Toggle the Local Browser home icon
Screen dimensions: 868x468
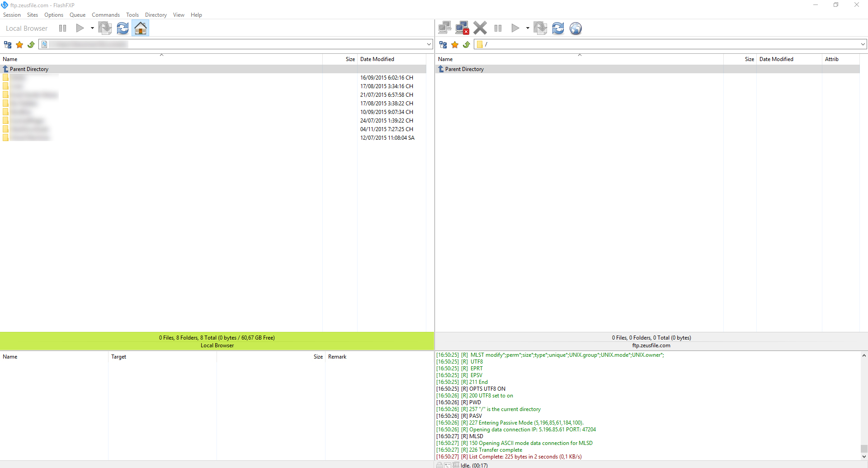(141, 28)
